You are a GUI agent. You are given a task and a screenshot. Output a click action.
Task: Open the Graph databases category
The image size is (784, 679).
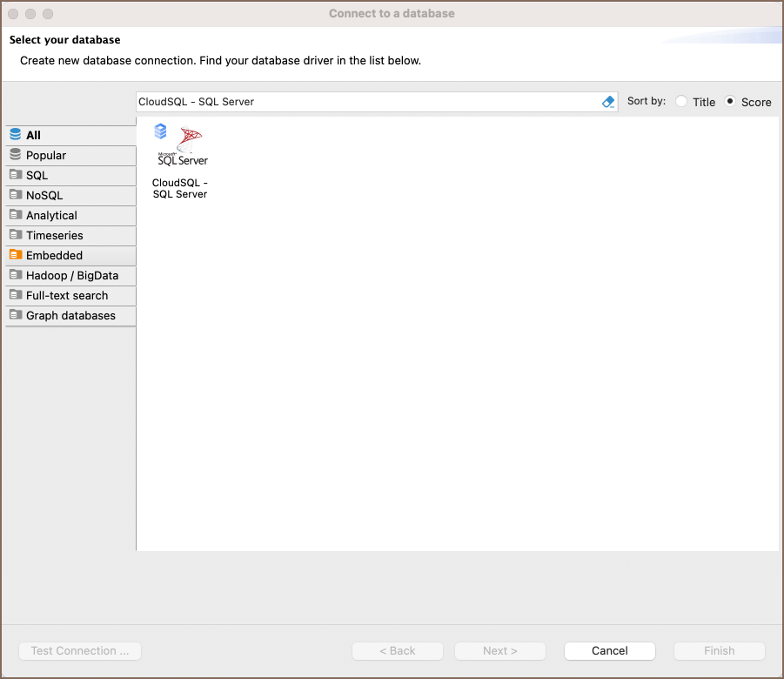17,315
